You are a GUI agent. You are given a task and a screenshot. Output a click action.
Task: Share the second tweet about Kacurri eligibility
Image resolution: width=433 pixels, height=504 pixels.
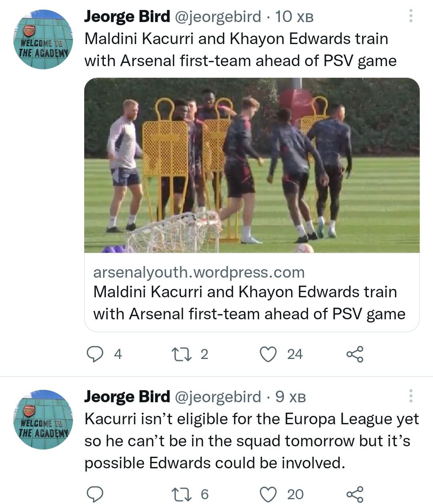355,494
